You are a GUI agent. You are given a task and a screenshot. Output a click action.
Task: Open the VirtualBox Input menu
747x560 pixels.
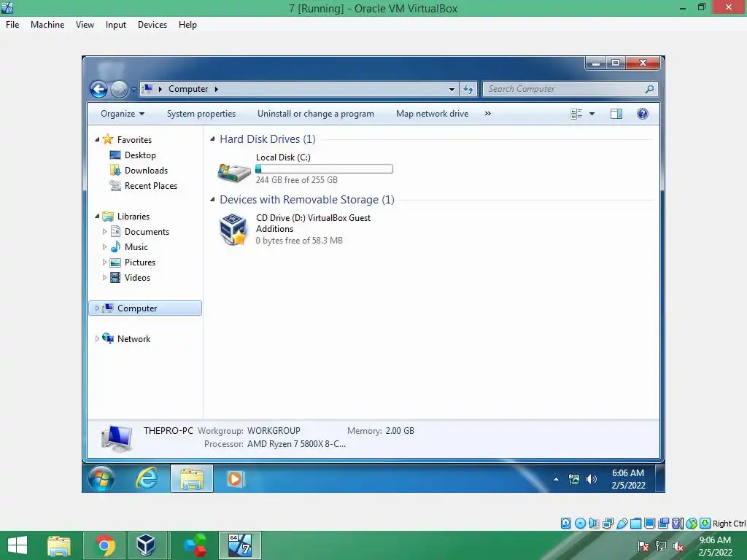116,25
